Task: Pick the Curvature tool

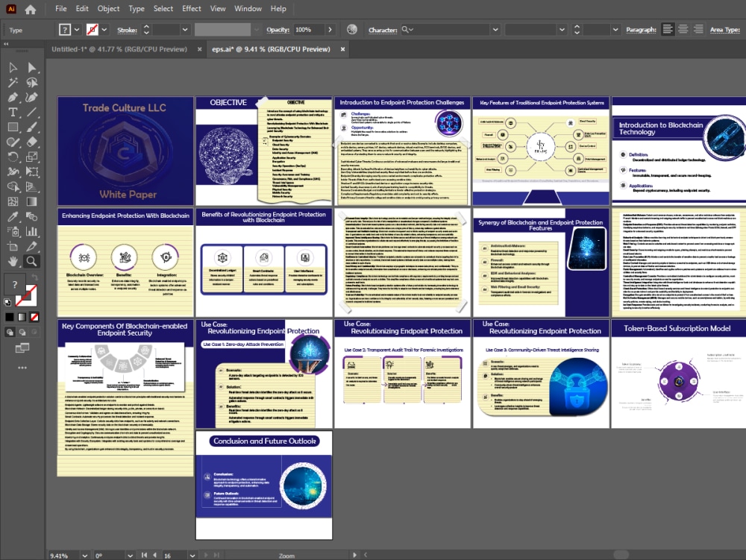Action: pyautogui.click(x=32, y=98)
